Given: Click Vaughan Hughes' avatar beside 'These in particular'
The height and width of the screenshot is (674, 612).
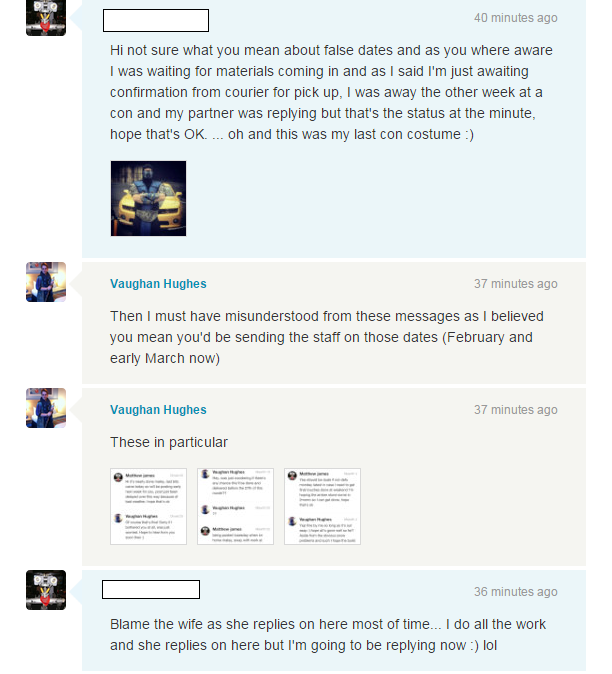Looking at the screenshot, I should coord(46,408).
